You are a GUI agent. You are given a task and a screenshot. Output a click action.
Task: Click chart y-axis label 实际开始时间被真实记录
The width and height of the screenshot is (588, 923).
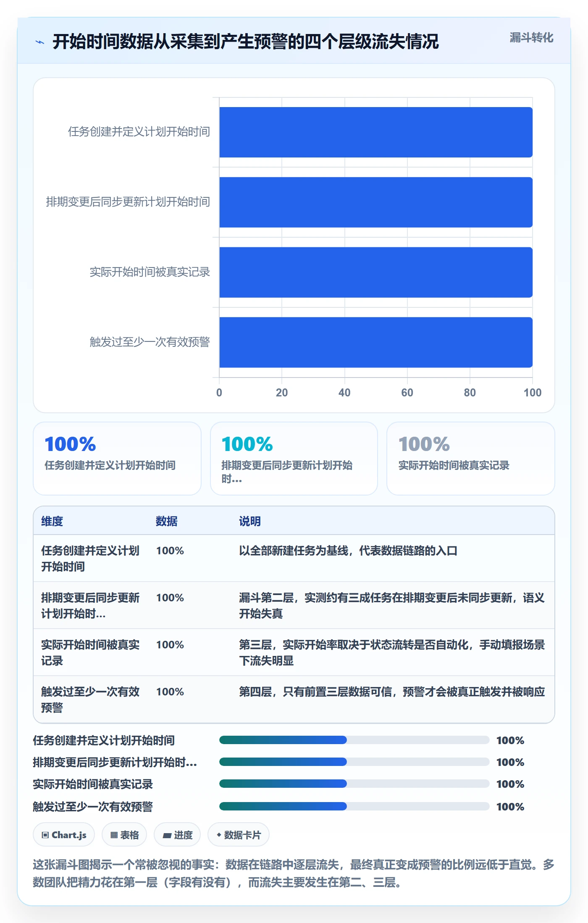click(x=150, y=272)
